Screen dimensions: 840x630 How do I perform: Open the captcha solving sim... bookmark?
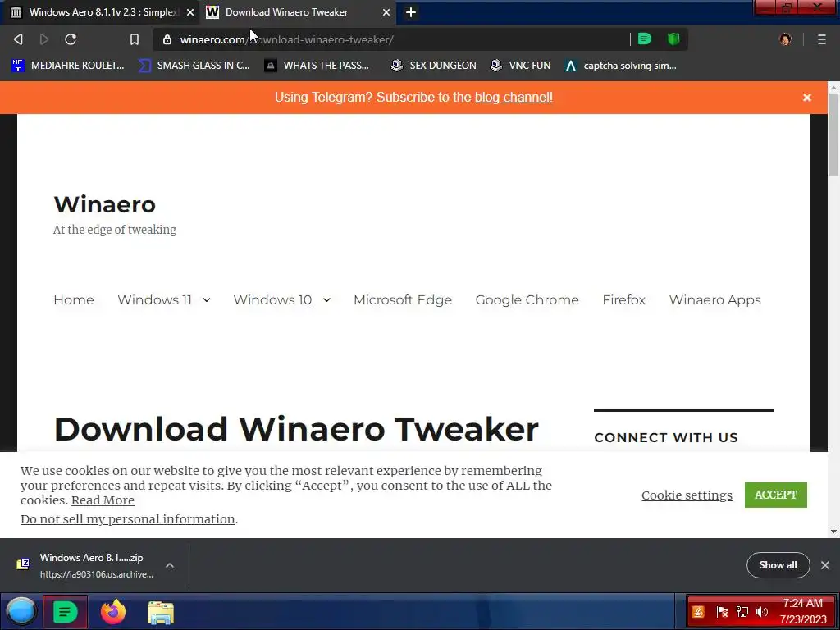pos(620,66)
